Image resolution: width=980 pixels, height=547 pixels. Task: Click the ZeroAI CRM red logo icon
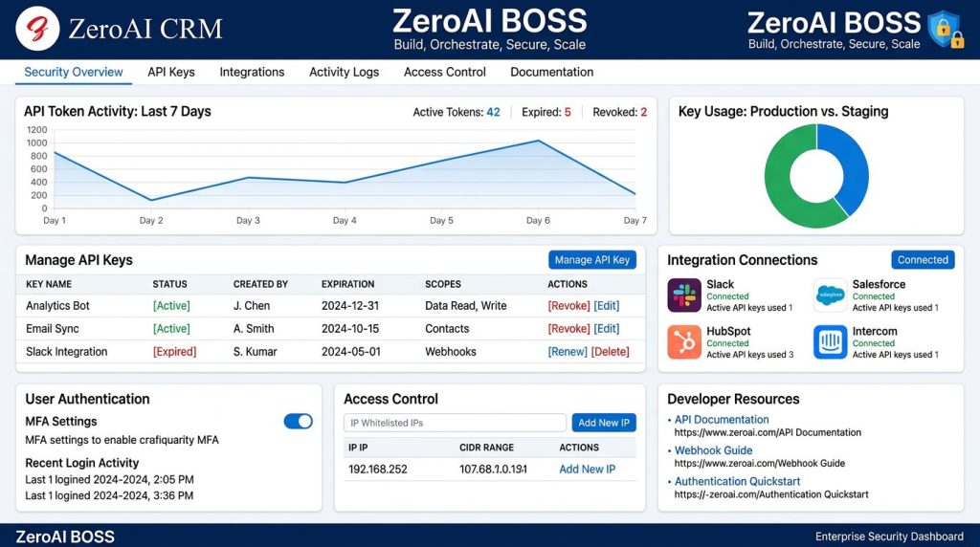(x=37, y=29)
